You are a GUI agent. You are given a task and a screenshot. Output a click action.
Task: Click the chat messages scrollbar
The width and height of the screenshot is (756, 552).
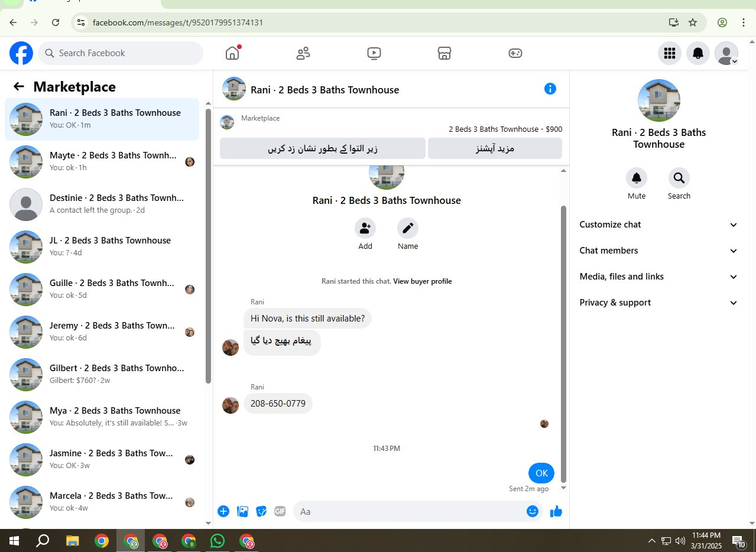pyautogui.click(x=563, y=344)
